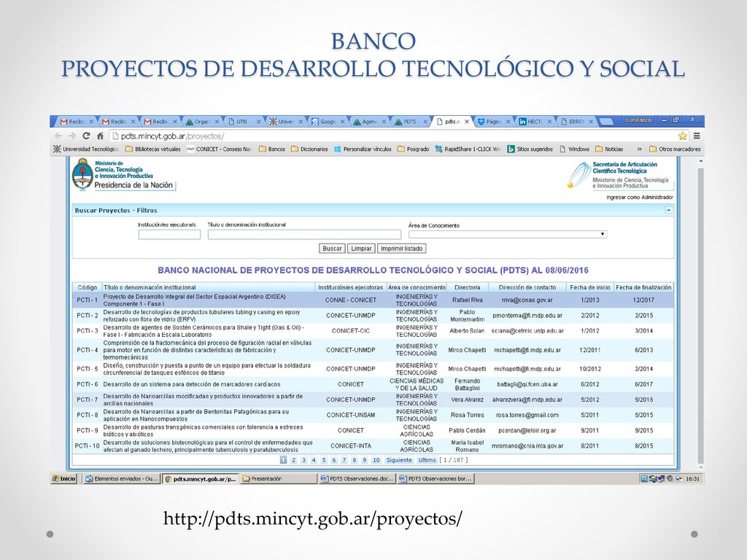This screenshot has height=560, width=747.
Task: Click director name Pablo Cerdán
Action: click(x=467, y=430)
